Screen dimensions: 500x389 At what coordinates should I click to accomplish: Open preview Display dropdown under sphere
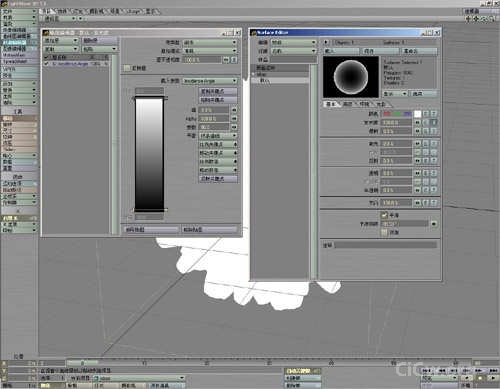(x=395, y=94)
